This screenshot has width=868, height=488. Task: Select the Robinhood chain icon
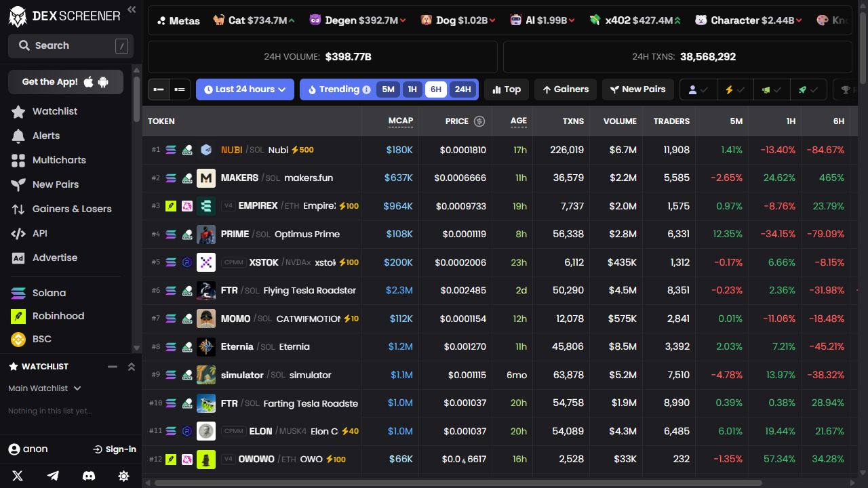pyautogui.click(x=18, y=316)
